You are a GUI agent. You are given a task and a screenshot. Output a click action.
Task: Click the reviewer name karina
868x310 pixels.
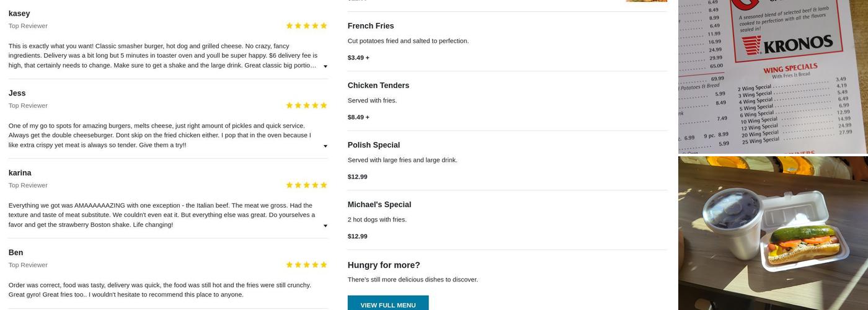20,173
